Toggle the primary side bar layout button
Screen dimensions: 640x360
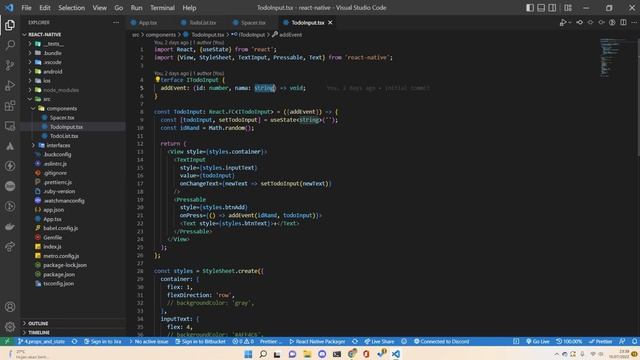tap(530, 8)
